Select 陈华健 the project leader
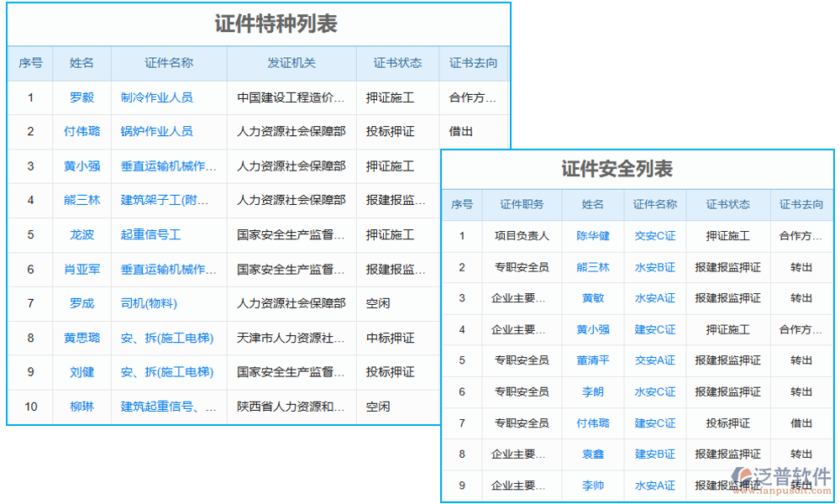840x504 pixels. [x=593, y=236]
